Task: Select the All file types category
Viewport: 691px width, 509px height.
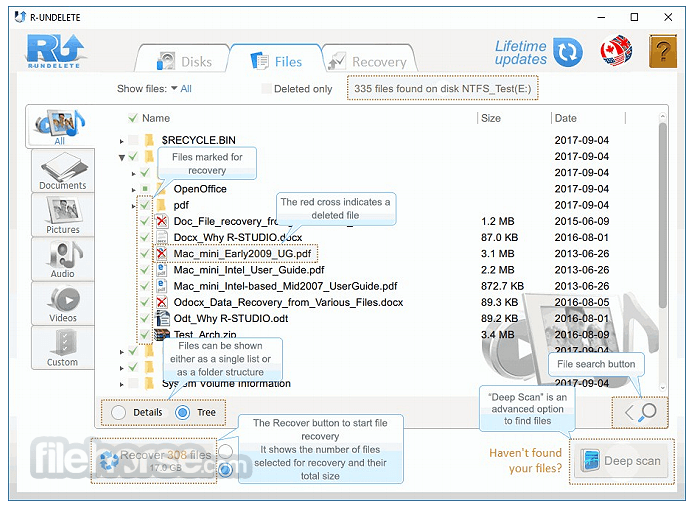Action: [x=60, y=126]
